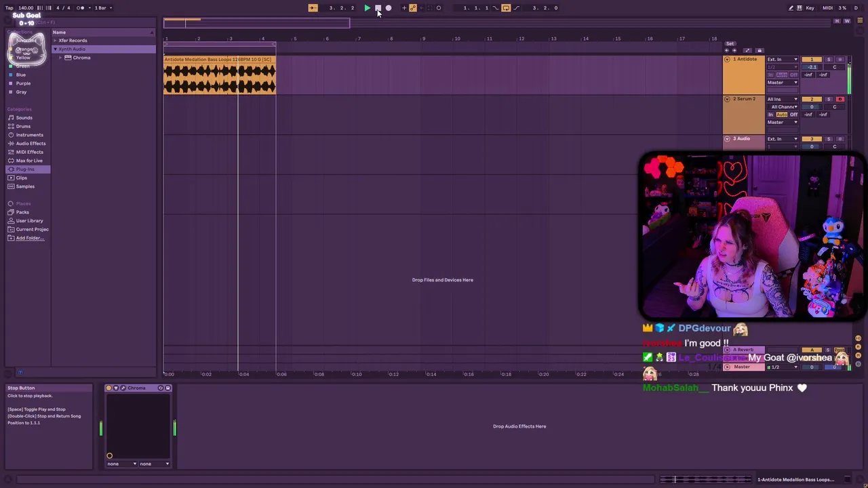Open the 1 Bar quantization dropdown
This screenshot has width=868, height=488.
pos(102,8)
